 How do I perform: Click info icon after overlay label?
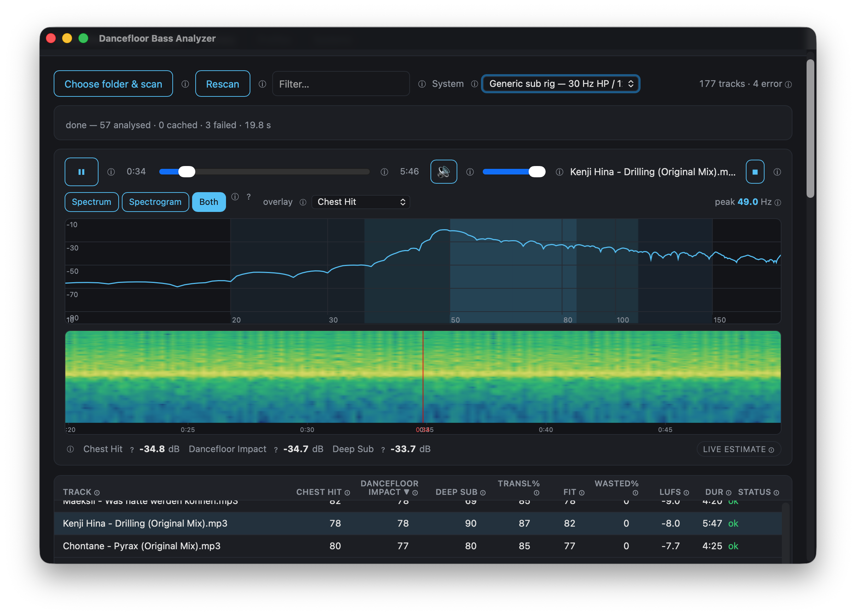(303, 202)
